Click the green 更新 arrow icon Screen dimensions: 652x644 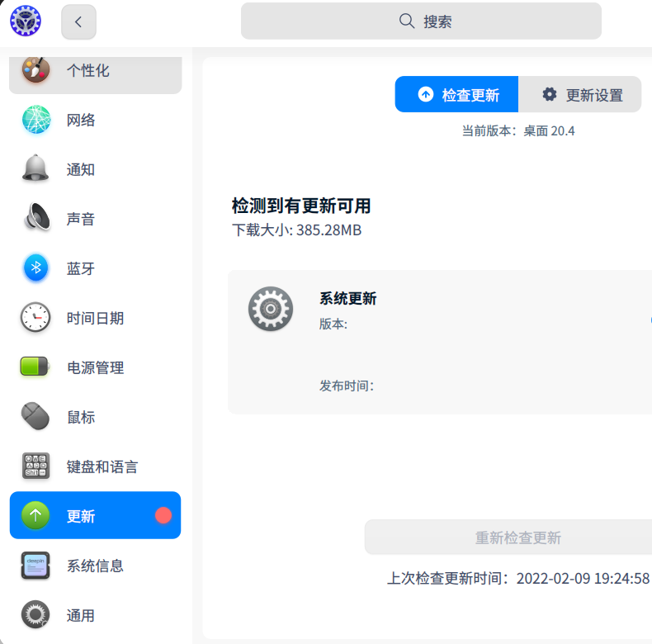pyautogui.click(x=35, y=515)
